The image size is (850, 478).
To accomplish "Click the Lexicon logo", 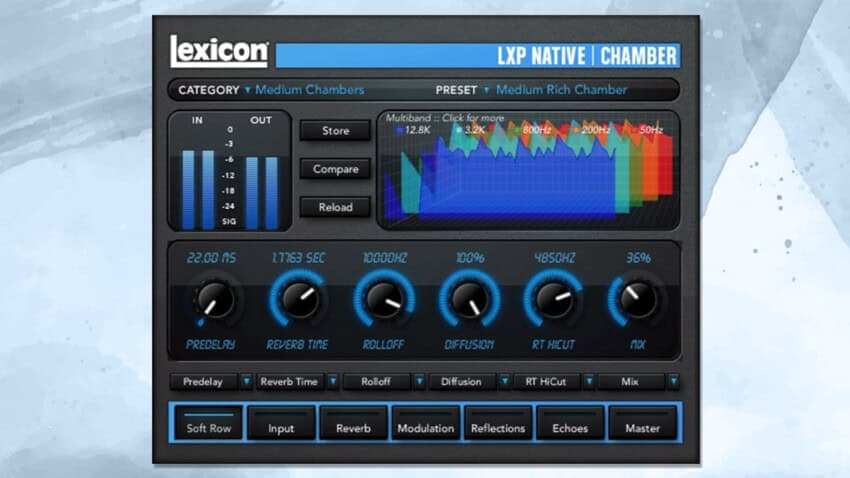I will click(219, 51).
